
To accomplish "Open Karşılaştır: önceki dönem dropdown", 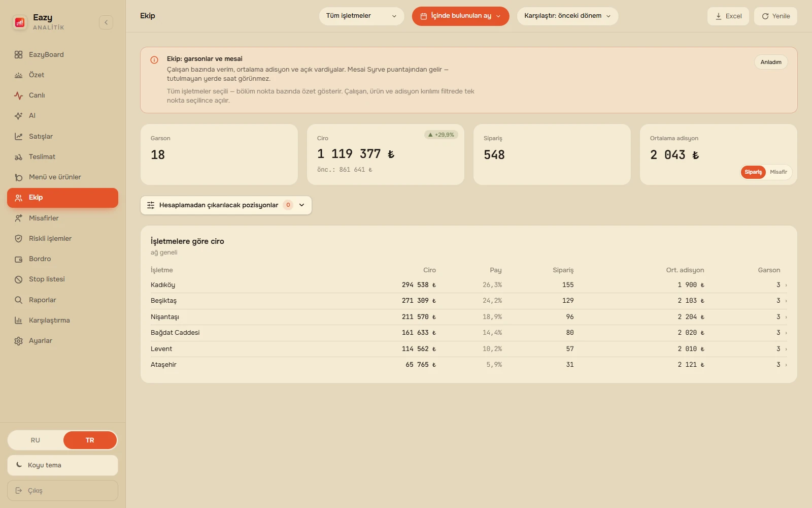I will 567,16.
